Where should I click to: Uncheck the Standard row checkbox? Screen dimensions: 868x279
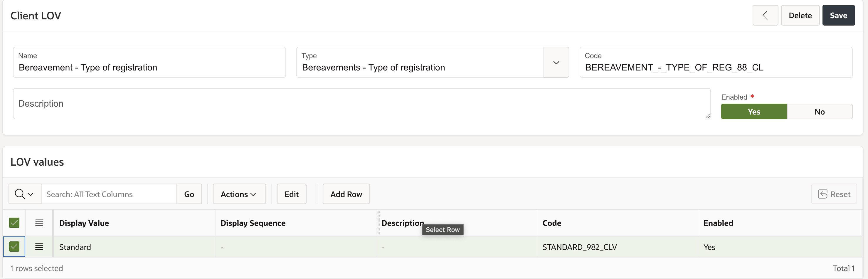click(14, 247)
